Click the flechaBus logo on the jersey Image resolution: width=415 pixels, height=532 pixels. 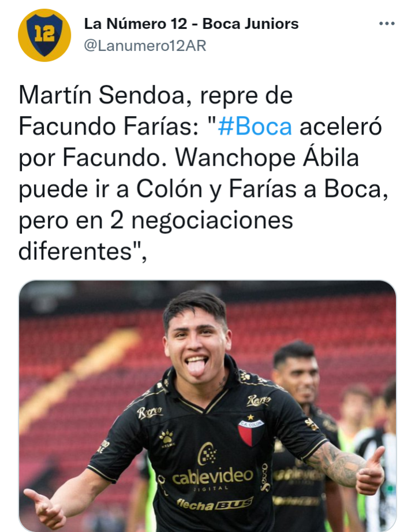pos(214,504)
